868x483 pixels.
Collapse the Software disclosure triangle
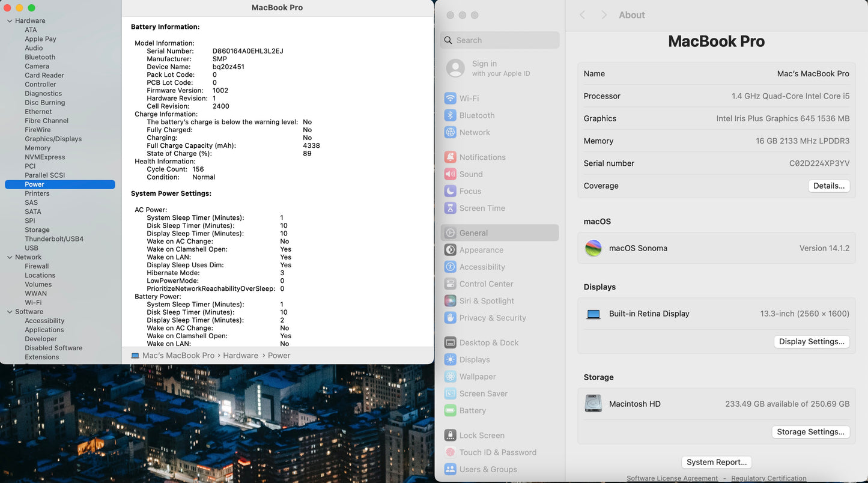point(10,312)
